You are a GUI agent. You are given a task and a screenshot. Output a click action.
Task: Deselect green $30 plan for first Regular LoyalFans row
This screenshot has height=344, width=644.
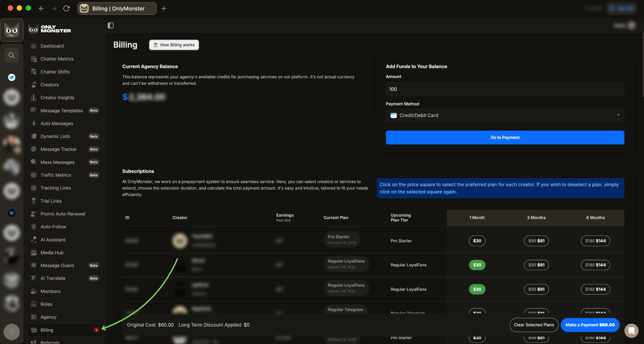pyautogui.click(x=477, y=265)
